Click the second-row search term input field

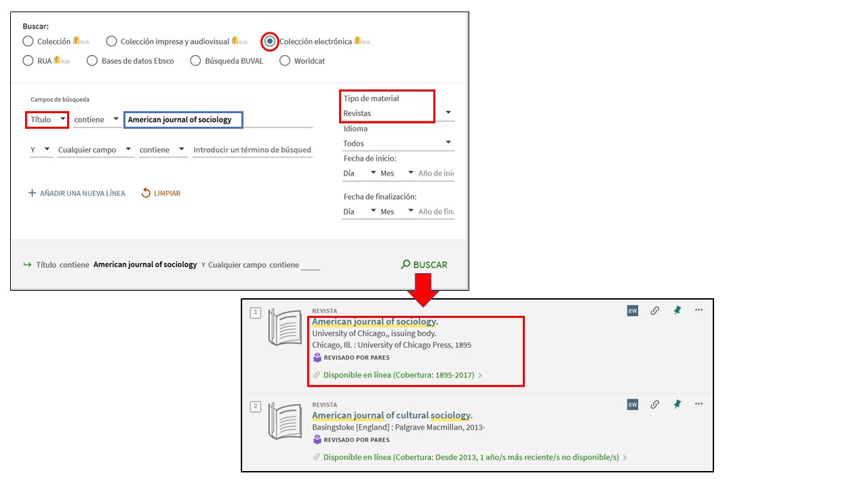pyautogui.click(x=252, y=150)
